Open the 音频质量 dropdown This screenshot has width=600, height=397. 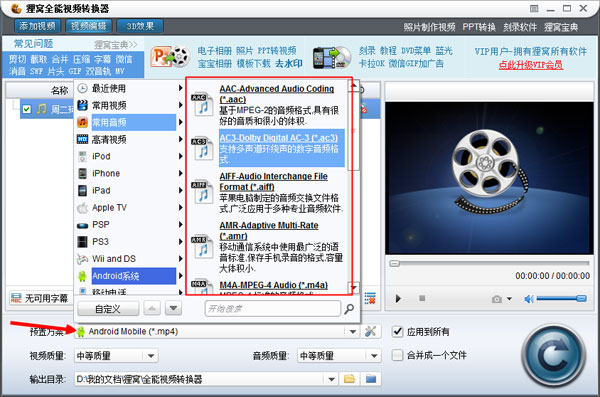374,356
